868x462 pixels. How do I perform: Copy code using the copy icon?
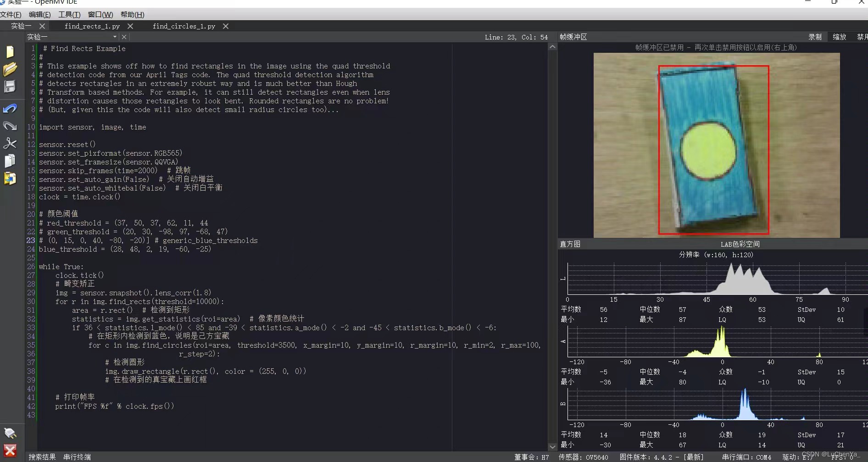point(10,161)
